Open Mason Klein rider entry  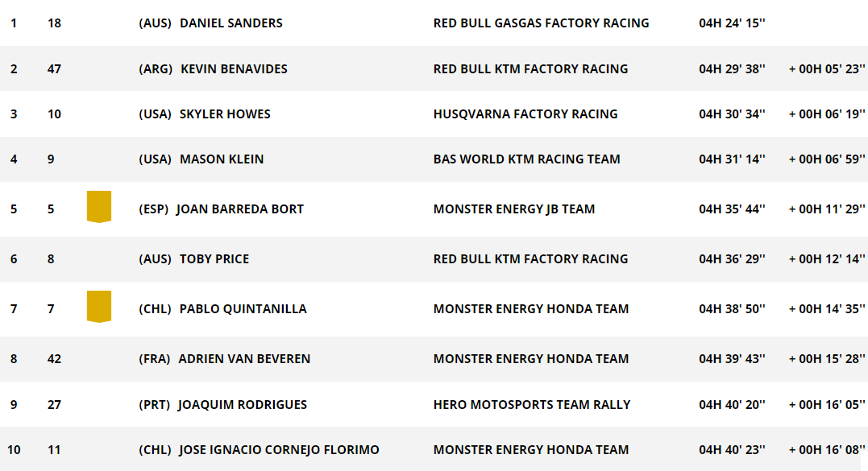click(x=222, y=159)
